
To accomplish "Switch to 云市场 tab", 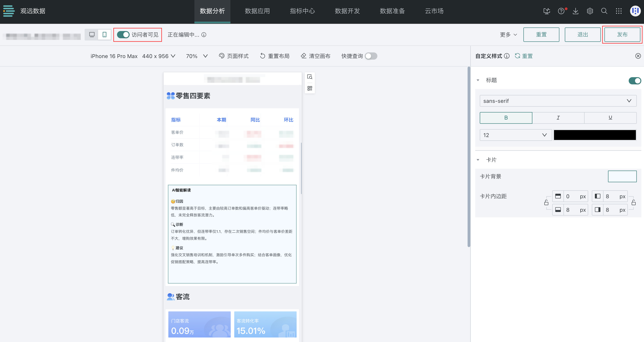I will point(434,11).
